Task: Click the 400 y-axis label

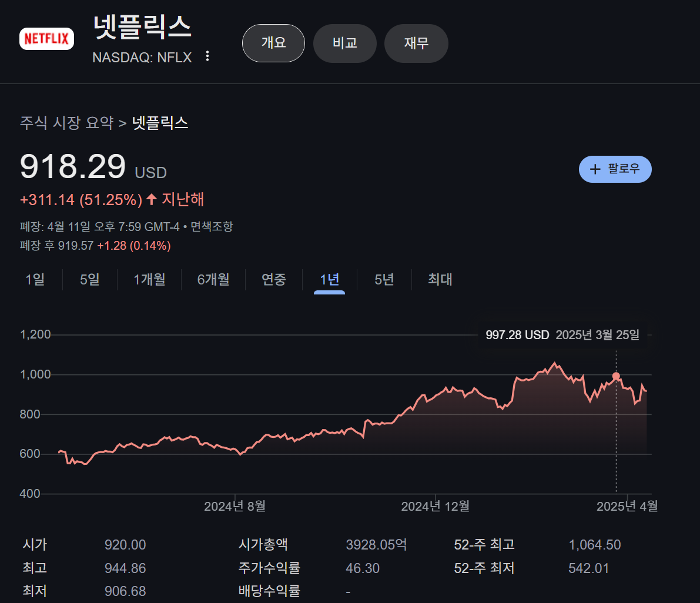Action: click(30, 494)
